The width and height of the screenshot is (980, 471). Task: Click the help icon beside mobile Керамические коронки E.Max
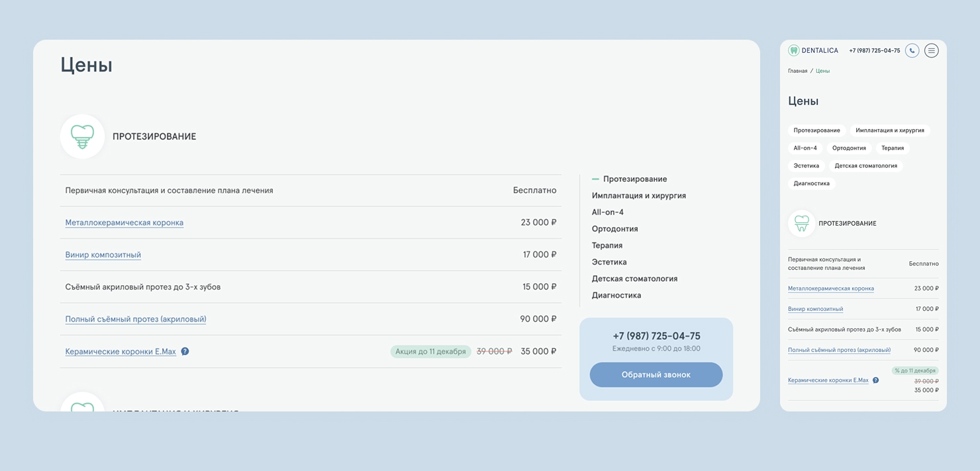point(875,380)
